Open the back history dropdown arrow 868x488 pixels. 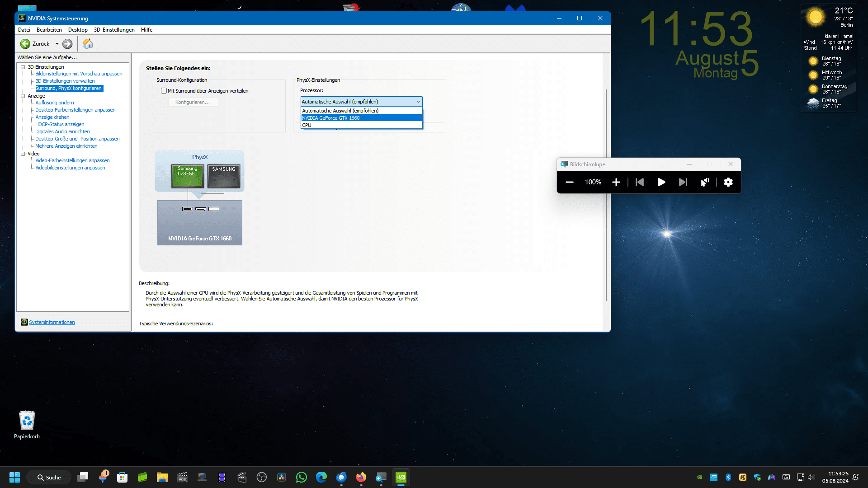(57, 44)
